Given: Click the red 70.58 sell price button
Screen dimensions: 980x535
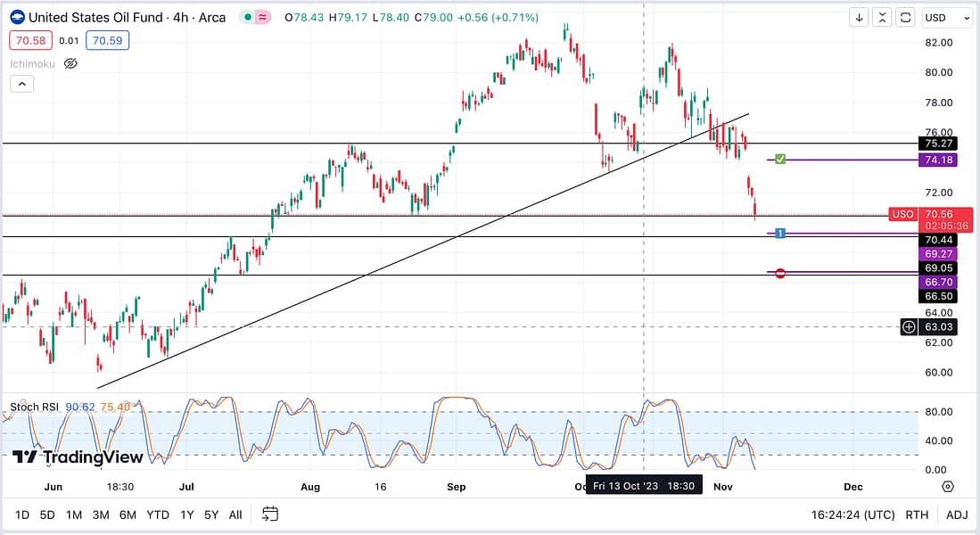Looking at the screenshot, I should (x=30, y=39).
